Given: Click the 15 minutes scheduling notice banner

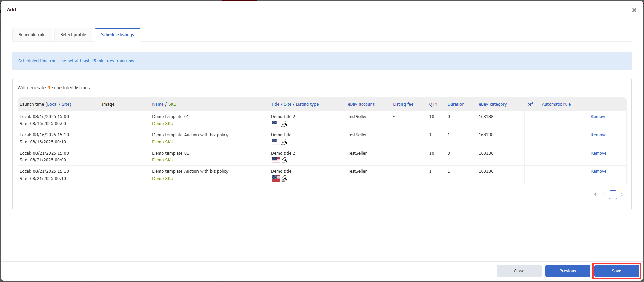Looking at the screenshot, I should [322, 61].
